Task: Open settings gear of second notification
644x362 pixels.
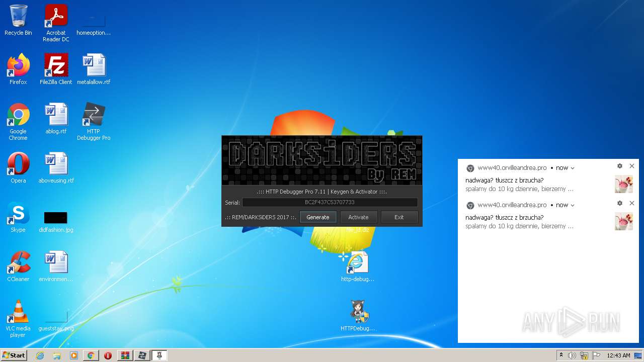Action: (x=620, y=203)
